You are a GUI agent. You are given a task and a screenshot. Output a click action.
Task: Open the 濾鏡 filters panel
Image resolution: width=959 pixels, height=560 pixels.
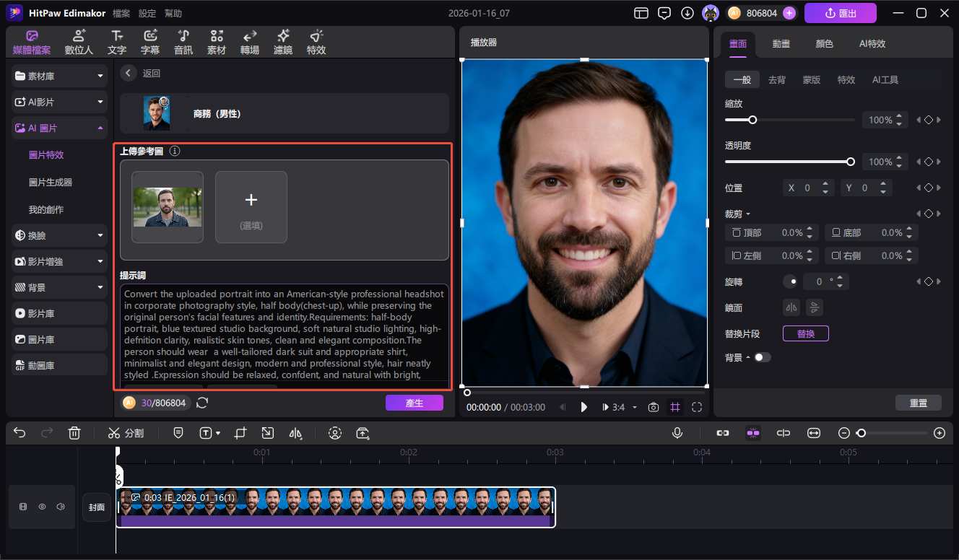coord(283,43)
